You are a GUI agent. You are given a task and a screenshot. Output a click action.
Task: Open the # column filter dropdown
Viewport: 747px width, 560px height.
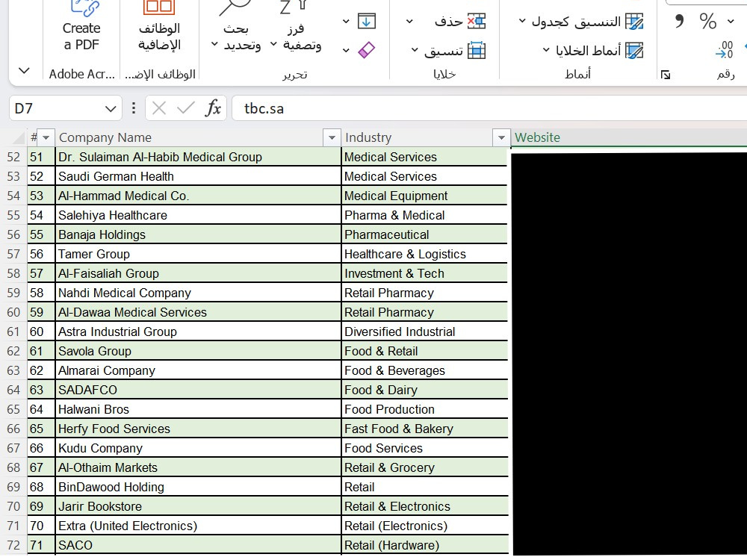click(x=46, y=137)
